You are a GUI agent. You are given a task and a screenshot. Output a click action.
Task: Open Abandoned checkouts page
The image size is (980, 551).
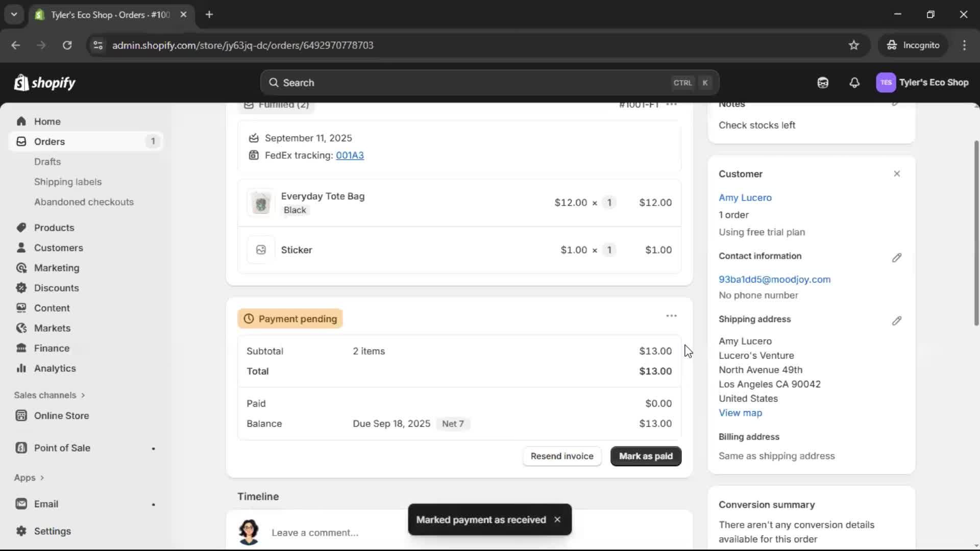(x=84, y=202)
